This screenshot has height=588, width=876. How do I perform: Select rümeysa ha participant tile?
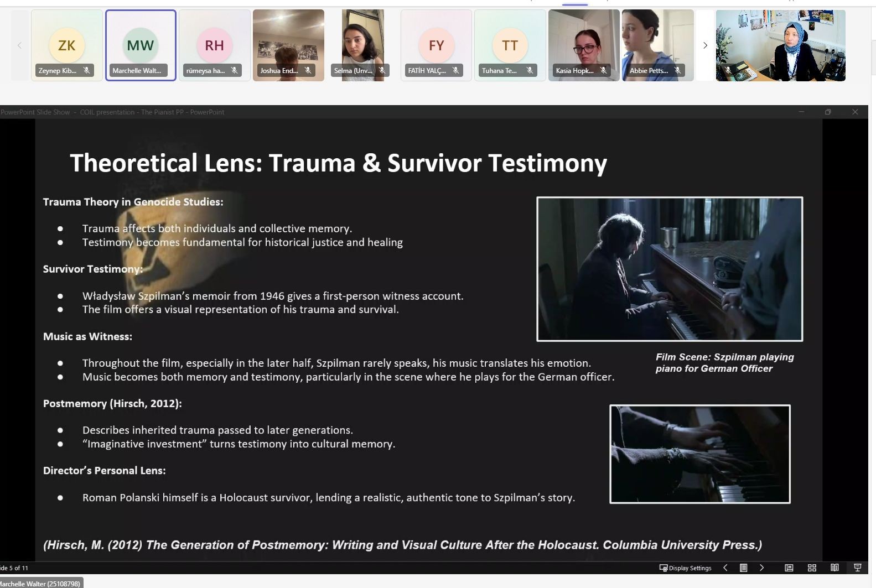[215, 45]
